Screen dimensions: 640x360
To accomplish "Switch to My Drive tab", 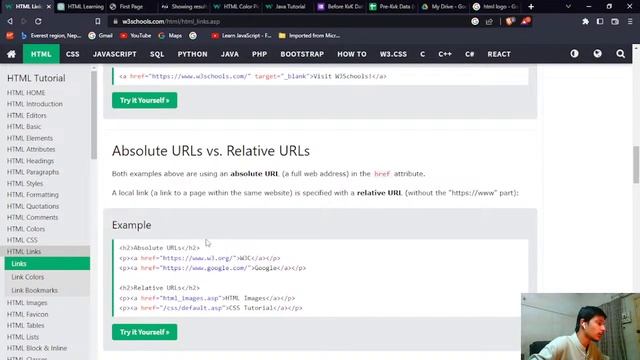I will point(444,7).
